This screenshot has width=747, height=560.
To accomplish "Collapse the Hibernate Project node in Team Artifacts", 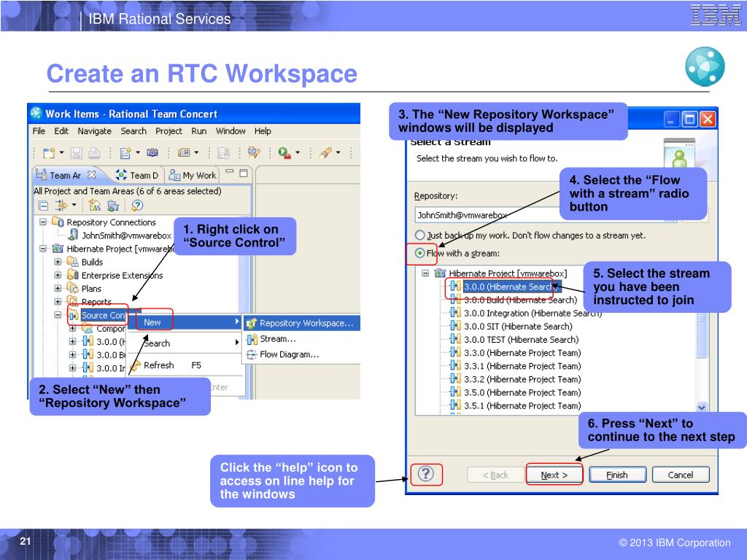I will (43, 249).
